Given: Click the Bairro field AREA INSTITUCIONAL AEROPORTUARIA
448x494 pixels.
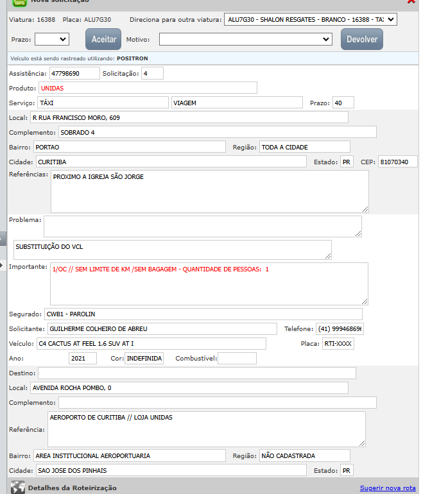Looking at the screenshot, I should (130, 456).
